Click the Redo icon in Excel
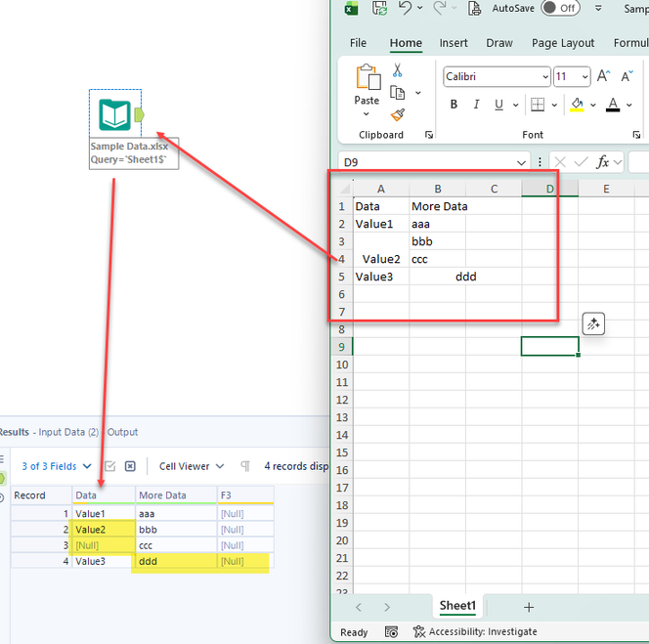 pyautogui.click(x=440, y=8)
